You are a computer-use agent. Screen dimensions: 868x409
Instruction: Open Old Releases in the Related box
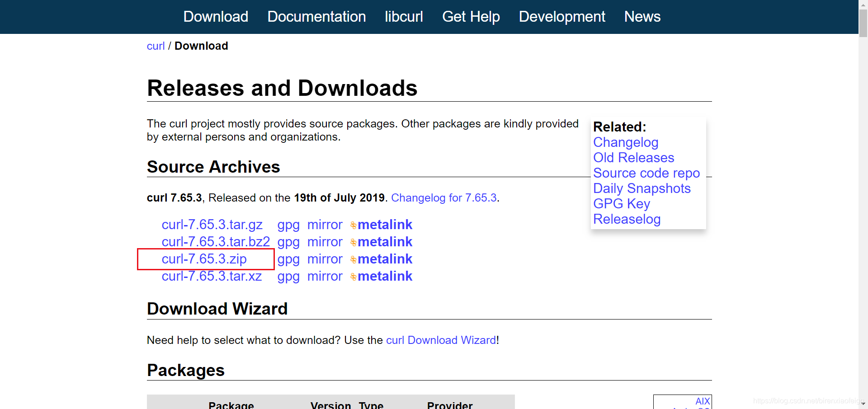click(x=633, y=158)
